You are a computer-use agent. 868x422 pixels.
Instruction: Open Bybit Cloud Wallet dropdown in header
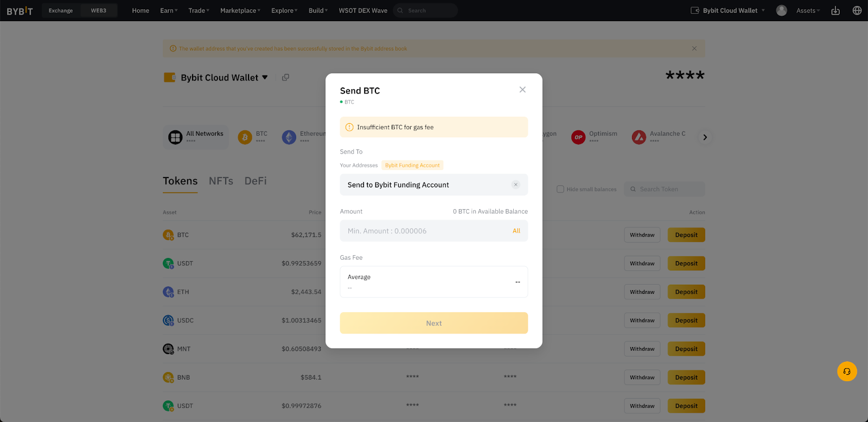click(x=727, y=10)
